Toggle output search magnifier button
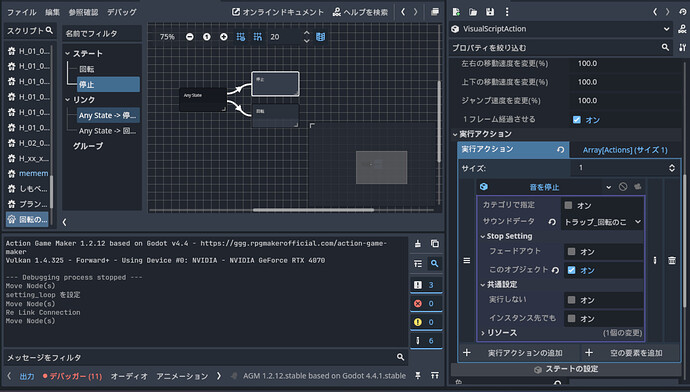The image size is (690, 392). pos(435,264)
